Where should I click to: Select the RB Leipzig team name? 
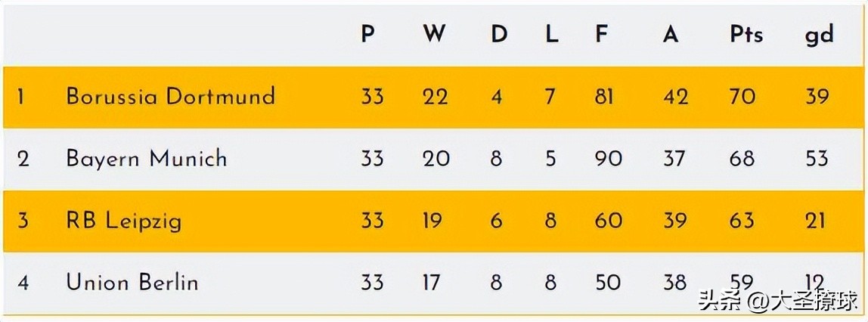pyautogui.click(x=123, y=221)
